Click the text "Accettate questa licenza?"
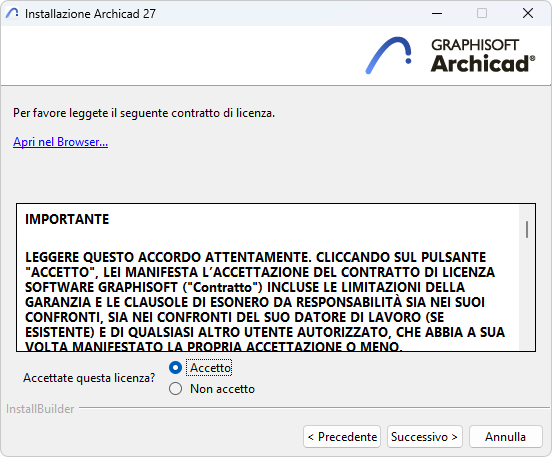Image resolution: width=552 pixels, height=457 pixels. click(x=89, y=378)
